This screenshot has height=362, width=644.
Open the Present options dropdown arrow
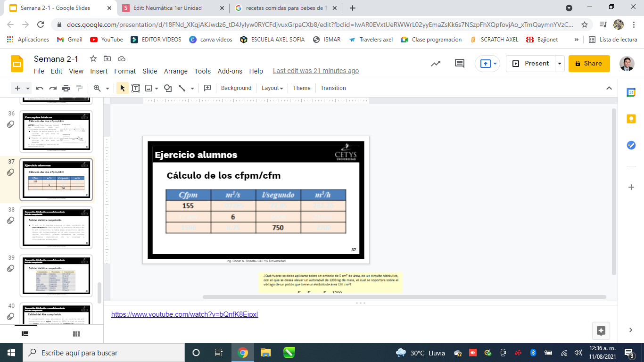pyautogui.click(x=560, y=64)
